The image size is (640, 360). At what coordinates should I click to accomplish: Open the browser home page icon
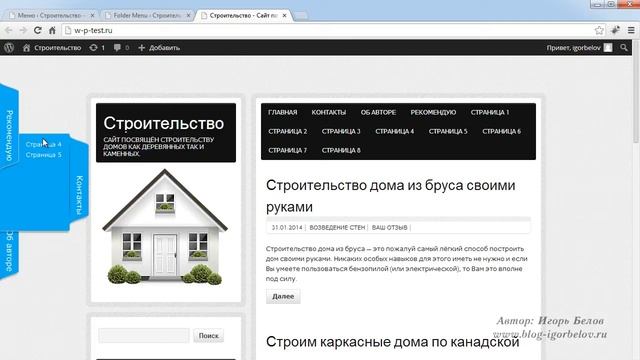pyautogui.click(x=52, y=30)
